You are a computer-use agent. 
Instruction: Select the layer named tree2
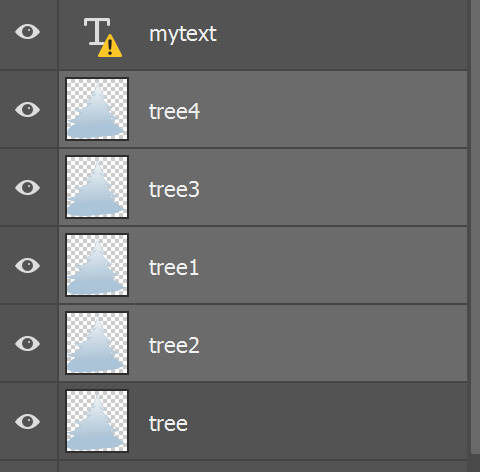point(174,345)
